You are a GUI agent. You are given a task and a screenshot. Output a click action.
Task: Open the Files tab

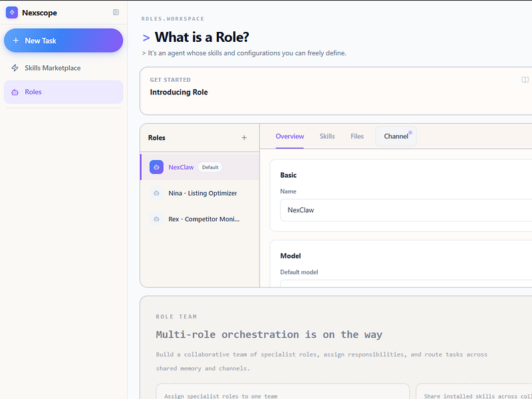(x=357, y=136)
